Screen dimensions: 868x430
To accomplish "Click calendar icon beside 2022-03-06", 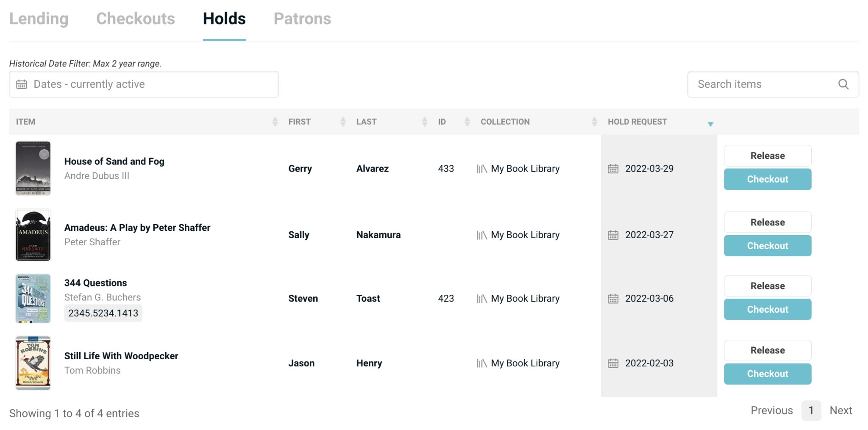I will tap(613, 299).
